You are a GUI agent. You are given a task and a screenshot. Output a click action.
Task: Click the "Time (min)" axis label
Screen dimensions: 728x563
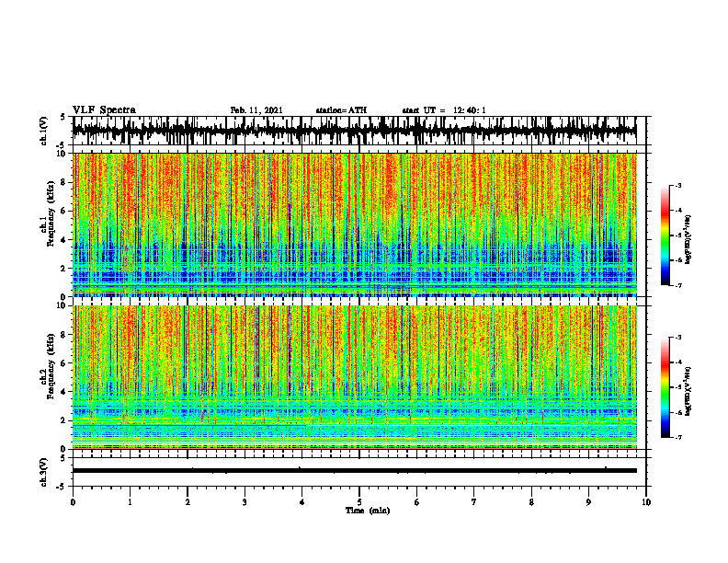368,511
